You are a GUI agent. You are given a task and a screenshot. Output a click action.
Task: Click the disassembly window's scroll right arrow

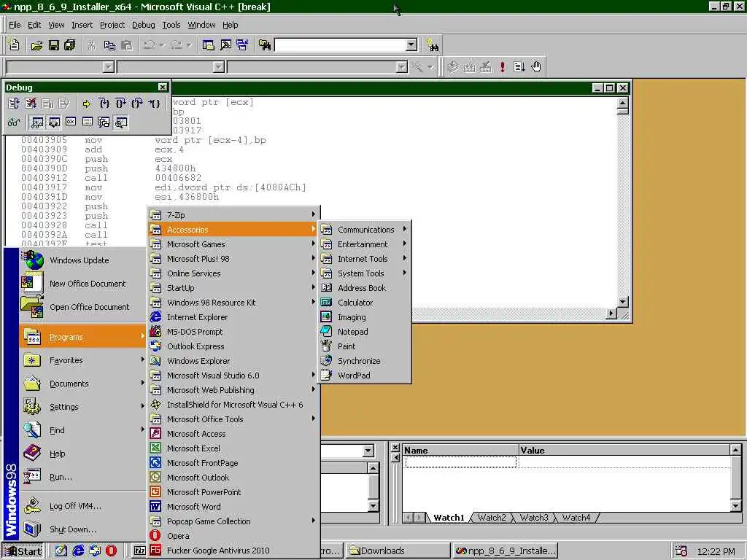[611, 314]
